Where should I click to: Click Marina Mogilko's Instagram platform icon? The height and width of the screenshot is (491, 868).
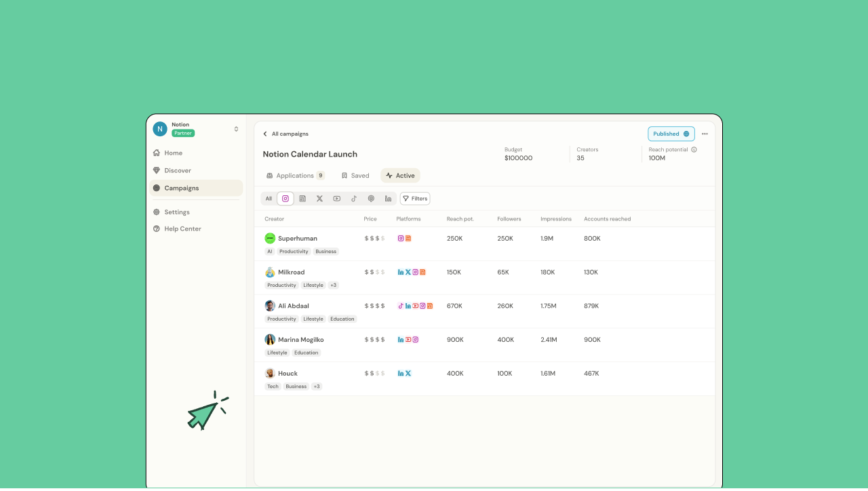(416, 340)
